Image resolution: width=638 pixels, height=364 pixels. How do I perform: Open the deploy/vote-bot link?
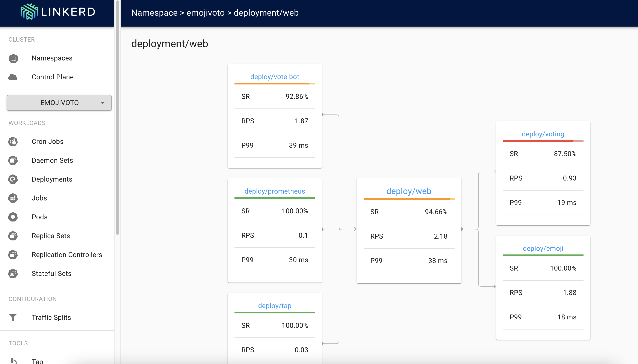coord(275,77)
